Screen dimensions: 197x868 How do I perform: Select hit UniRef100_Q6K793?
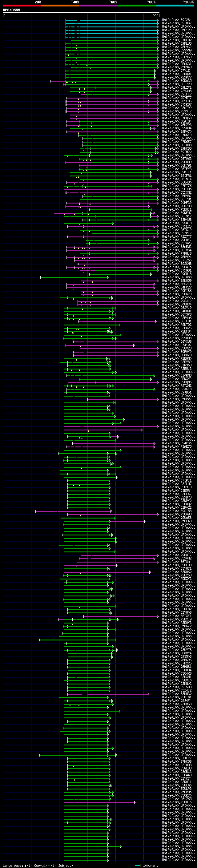[x=176, y=125]
